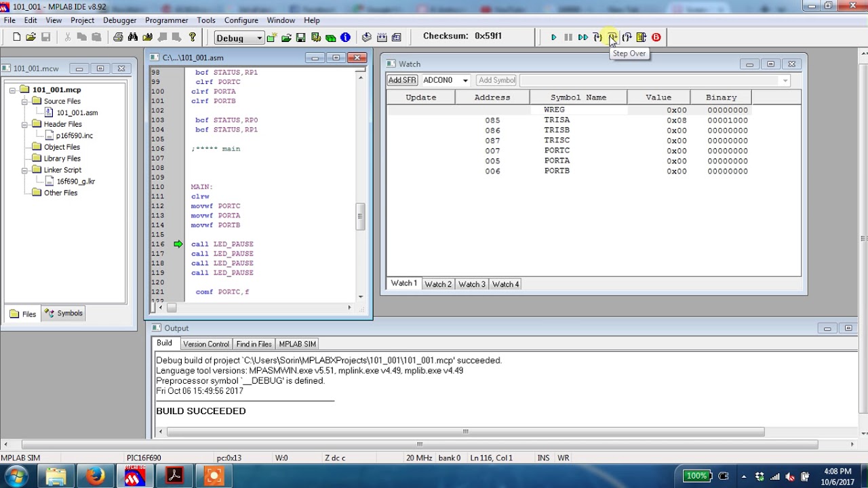This screenshot has width=868, height=488.
Task: Collapse the Linker Script folder
Action: click(x=24, y=170)
